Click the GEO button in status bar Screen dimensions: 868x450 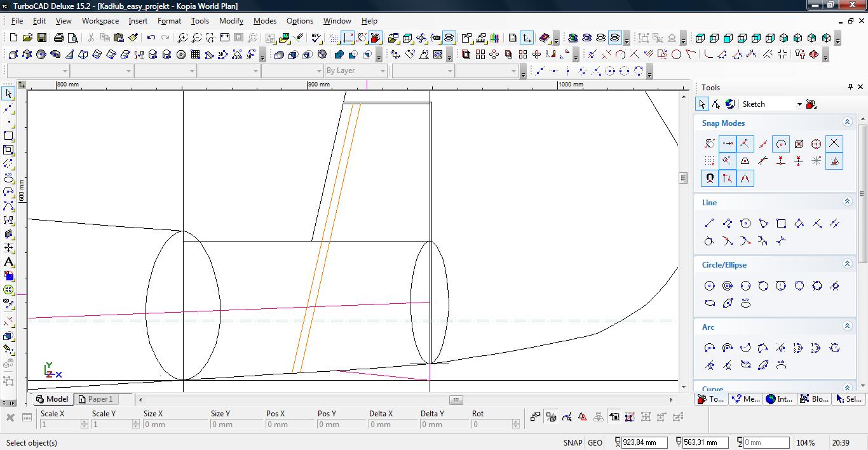pos(595,442)
